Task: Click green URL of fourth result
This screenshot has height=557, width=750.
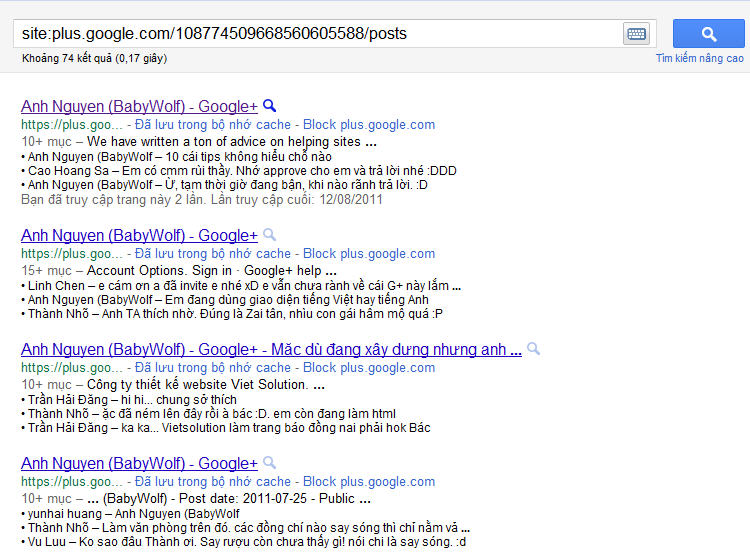Action: pyautogui.click(x=72, y=481)
